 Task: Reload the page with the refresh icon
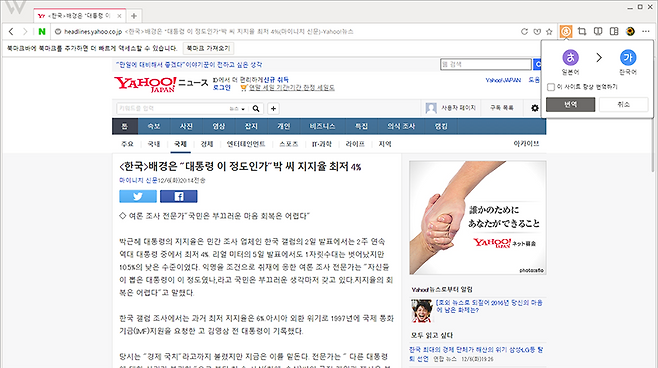point(524,31)
